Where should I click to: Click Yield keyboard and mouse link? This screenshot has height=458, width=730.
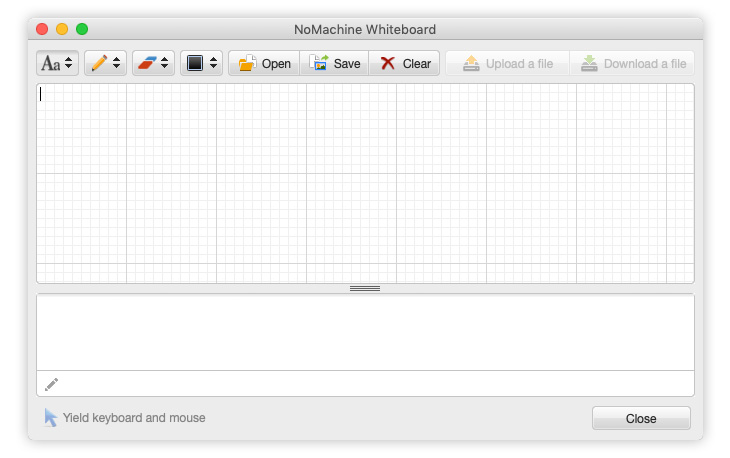pyautogui.click(x=134, y=418)
